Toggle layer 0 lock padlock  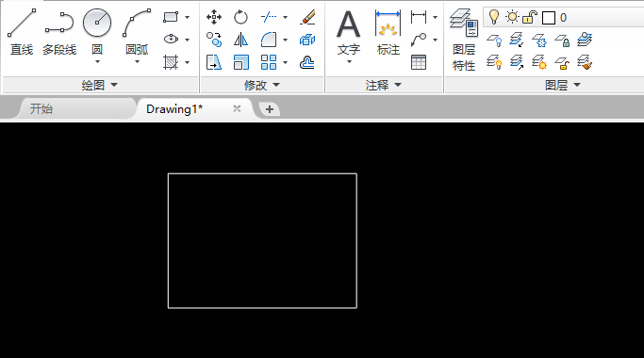(x=530, y=17)
